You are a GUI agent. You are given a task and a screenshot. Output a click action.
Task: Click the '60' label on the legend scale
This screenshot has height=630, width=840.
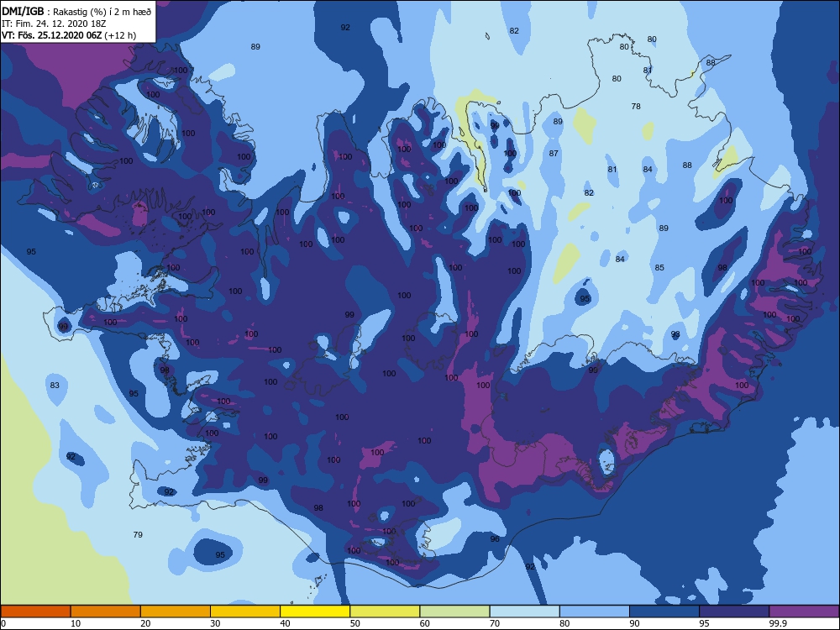pos(425,623)
